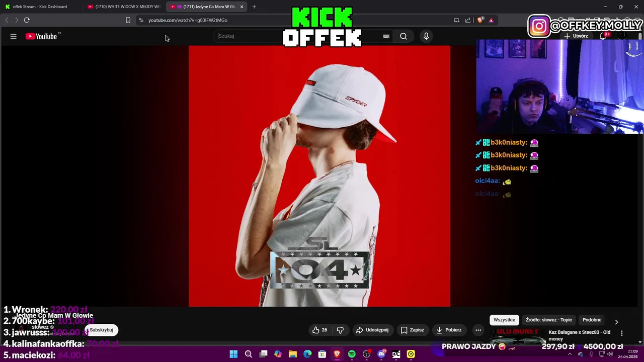Activate voice search microphone
644x362 pixels.
pyautogui.click(x=426, y=36)
